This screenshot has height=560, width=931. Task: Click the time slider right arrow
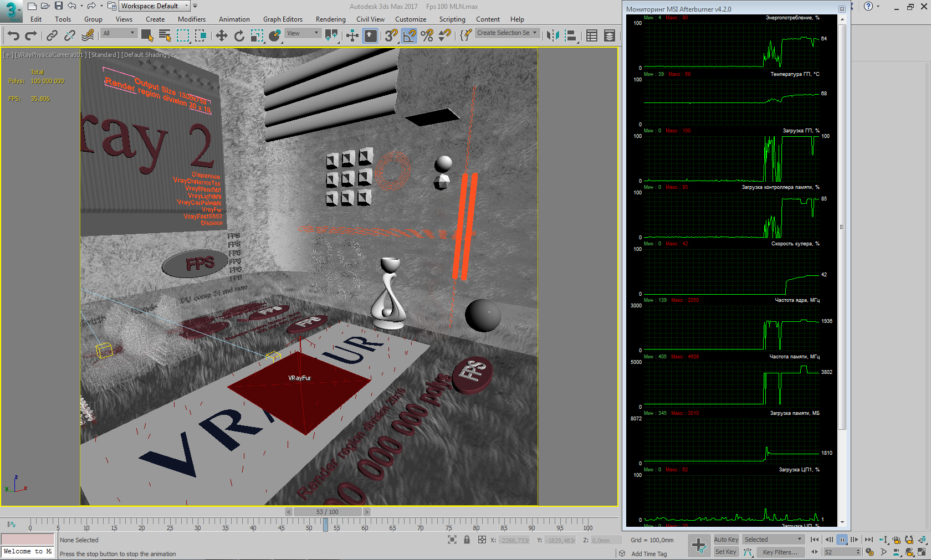[x=366, y=512]
